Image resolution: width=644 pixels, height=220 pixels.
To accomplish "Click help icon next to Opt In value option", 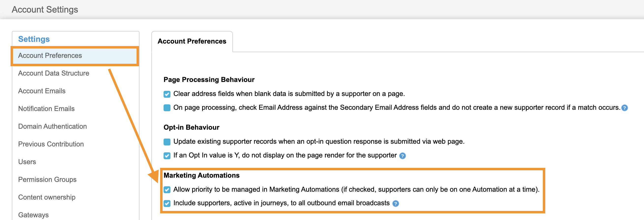I will pyautogui.click(x=402, y=156).
